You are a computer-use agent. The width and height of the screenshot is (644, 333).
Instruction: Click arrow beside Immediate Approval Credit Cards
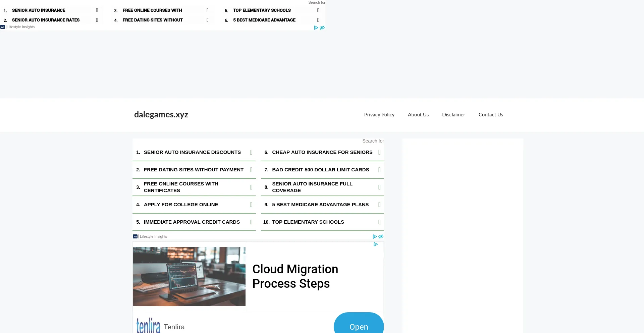point(251,222)
